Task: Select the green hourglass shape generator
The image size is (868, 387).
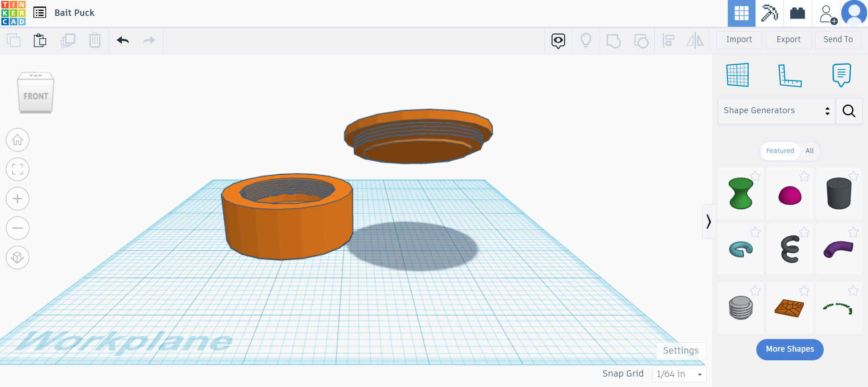Action: (x=741, y=193)
